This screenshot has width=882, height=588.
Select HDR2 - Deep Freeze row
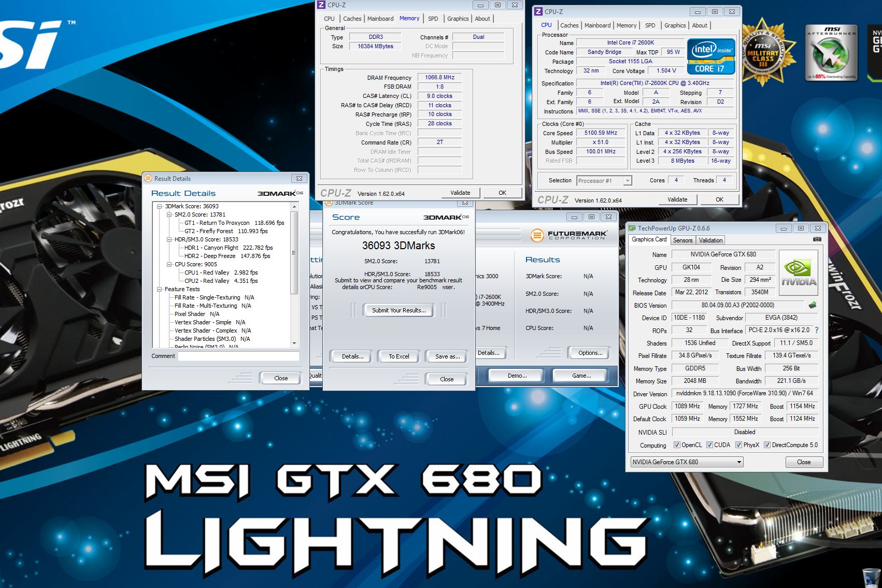pos(227,256)
